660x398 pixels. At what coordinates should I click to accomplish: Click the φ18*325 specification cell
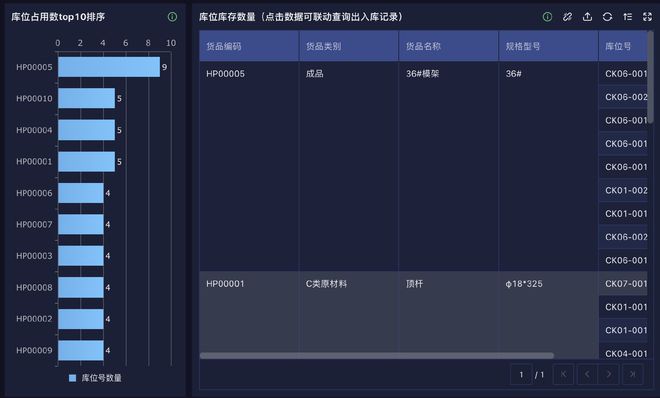pyautogui.click(x=548, y=312)
